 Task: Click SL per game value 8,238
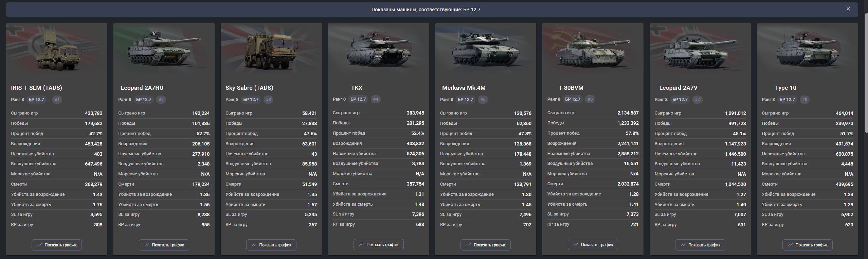pyautogui.click(x=203, y=214)
